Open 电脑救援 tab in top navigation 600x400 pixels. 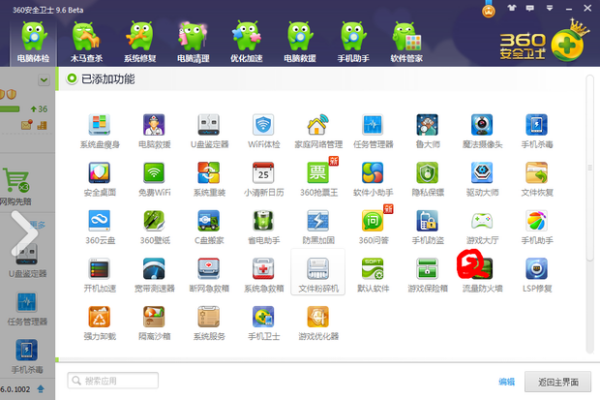(x=300, y=42)
